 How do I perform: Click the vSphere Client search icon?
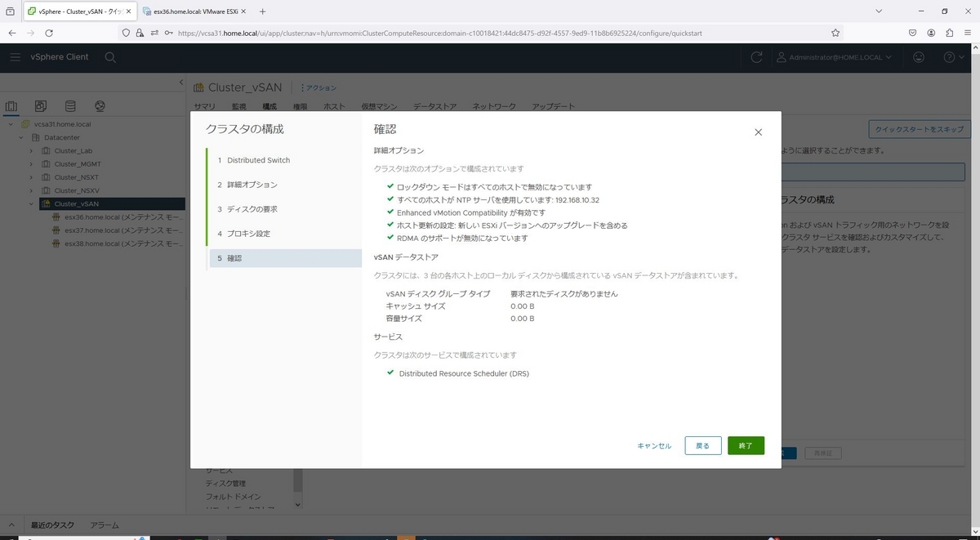click(110, 57)
